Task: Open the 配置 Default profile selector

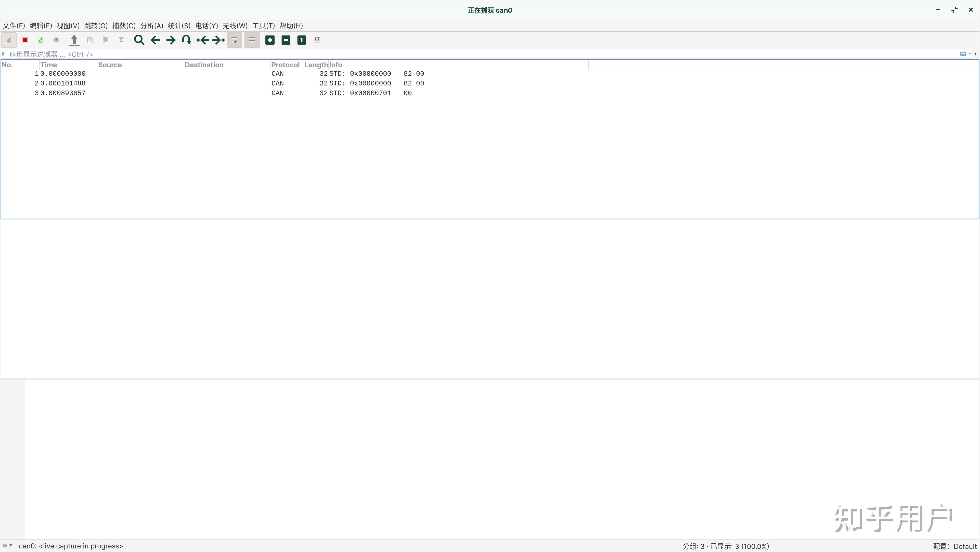Action: tap(955, 546)
